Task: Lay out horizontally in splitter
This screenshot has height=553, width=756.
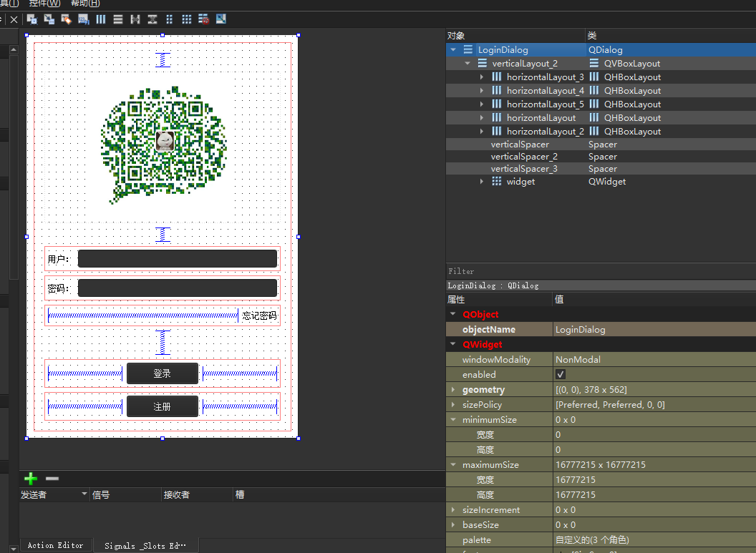Action: point(135,19)
